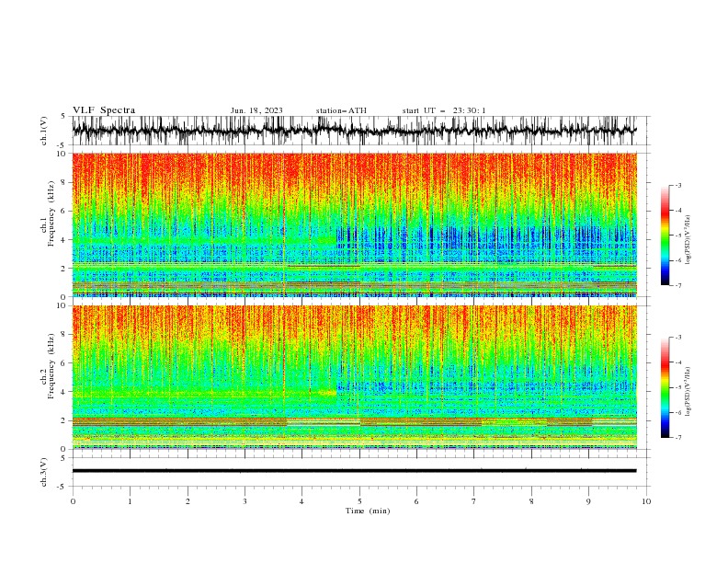The image size is (728, 563).
Task: Click time axis tick label "10"
Action: pyautogui.click(x=646, y=501)
